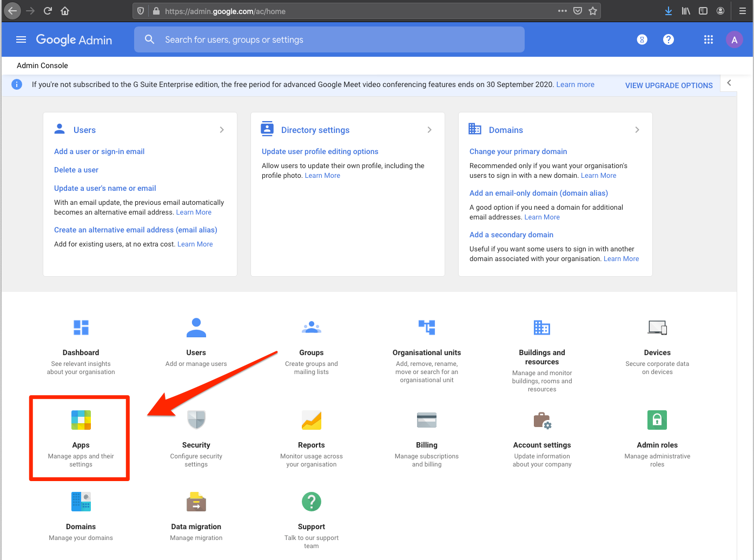
Task: Open the Organisational units icon
Action: (x=427, y=328)
